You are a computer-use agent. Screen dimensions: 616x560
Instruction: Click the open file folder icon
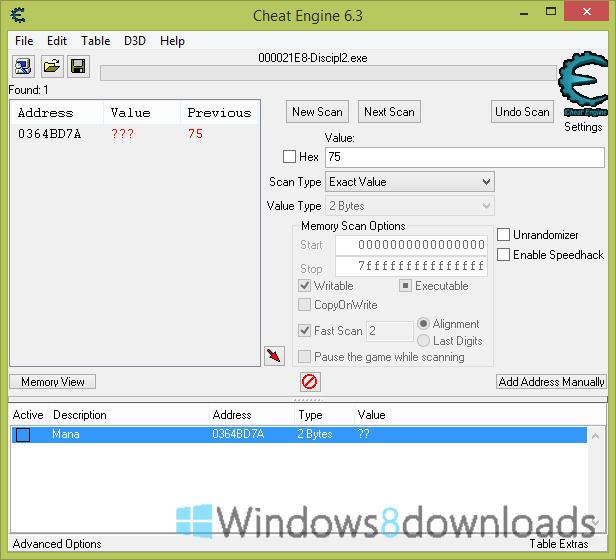coord(52,66)
